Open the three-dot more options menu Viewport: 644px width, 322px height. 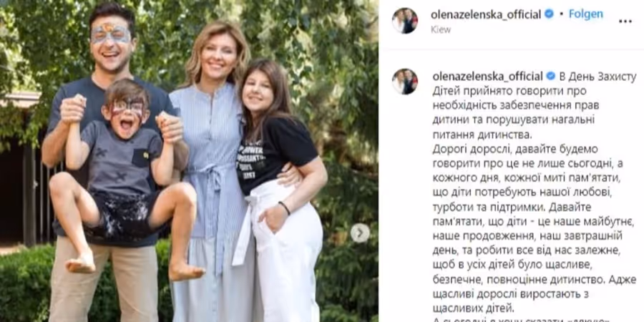click(x=625, y=21)
